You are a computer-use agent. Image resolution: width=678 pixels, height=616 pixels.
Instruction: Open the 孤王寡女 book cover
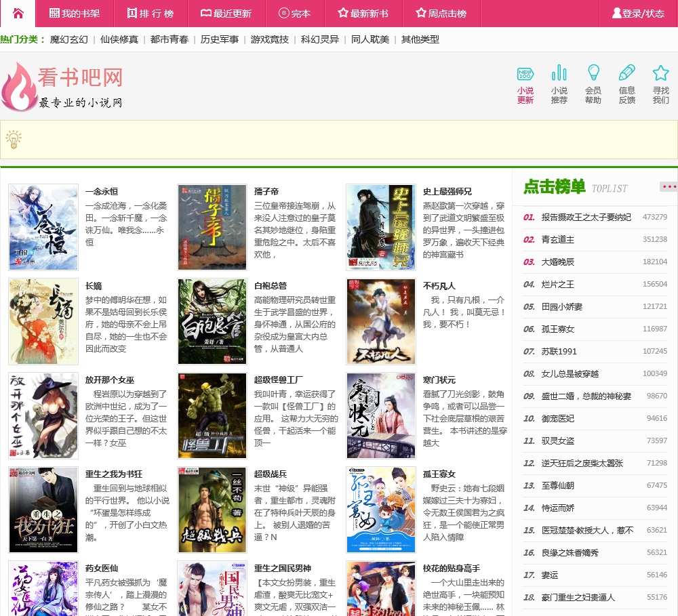381,510
